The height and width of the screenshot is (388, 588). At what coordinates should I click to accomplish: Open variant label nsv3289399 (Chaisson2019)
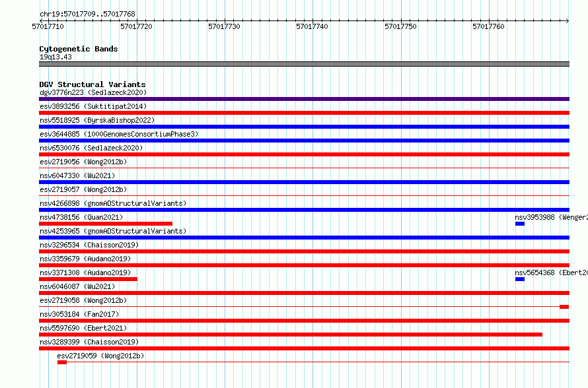click(x=89, y=342)
